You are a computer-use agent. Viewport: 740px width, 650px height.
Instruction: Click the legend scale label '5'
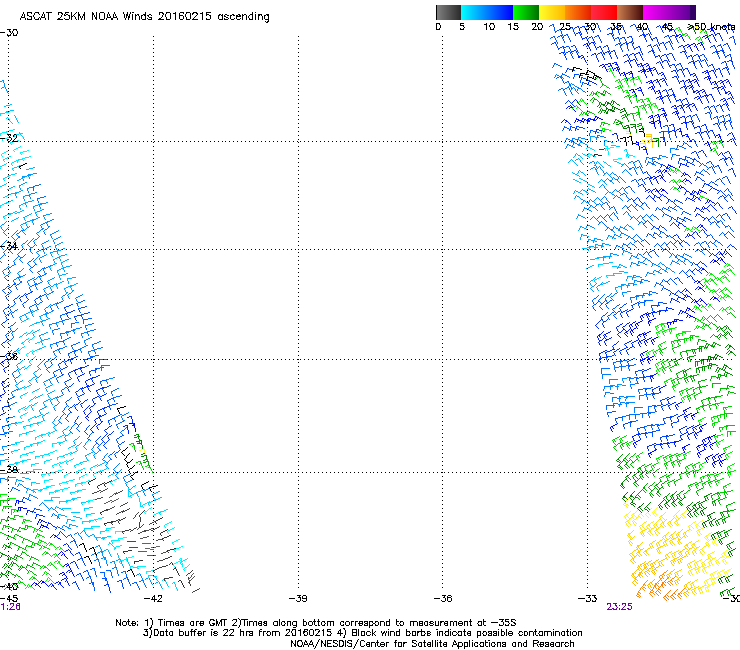click(x=462, y=27)
